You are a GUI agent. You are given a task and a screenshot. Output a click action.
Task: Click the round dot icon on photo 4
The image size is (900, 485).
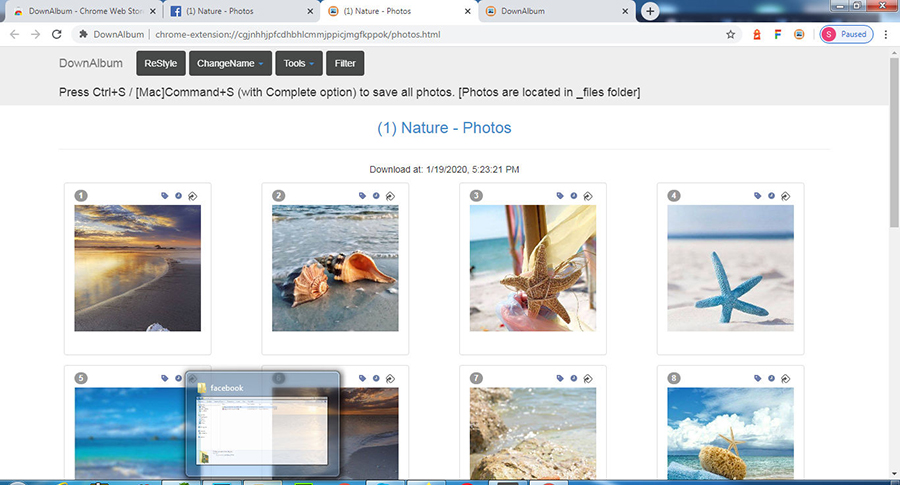point(771,196)
